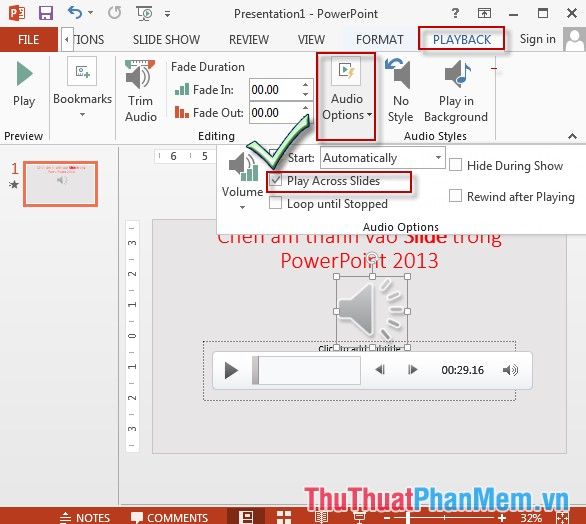Click the mute/unmute speaker icon in media bar
586x524 pixels.
(x=510, y=370)
